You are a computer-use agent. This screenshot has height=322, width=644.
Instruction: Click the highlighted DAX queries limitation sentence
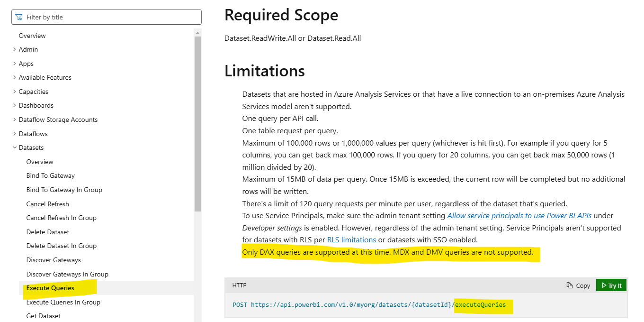pos(388,252)
